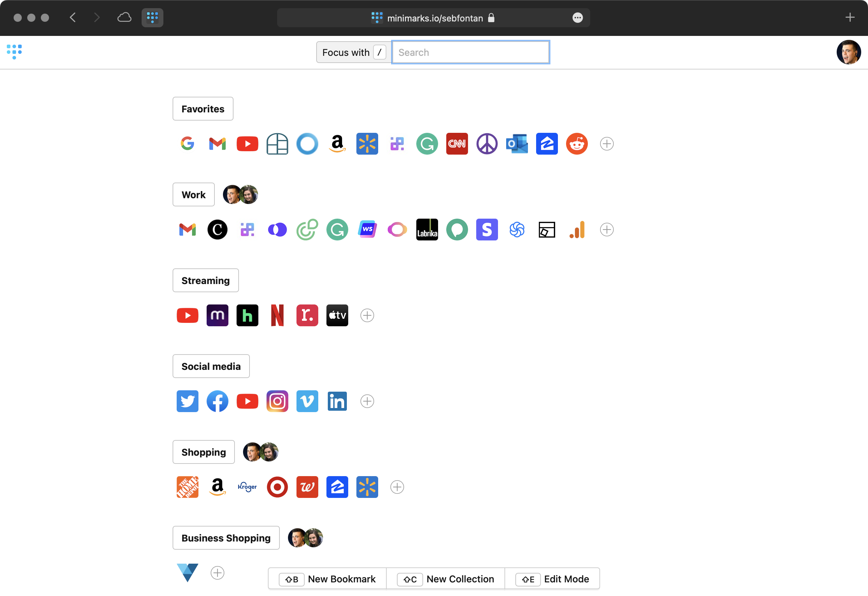Viewport: 868px width, 596px height.
Task: Open Hulu bookmark in Streaming
Action: [x=247, y=316]
